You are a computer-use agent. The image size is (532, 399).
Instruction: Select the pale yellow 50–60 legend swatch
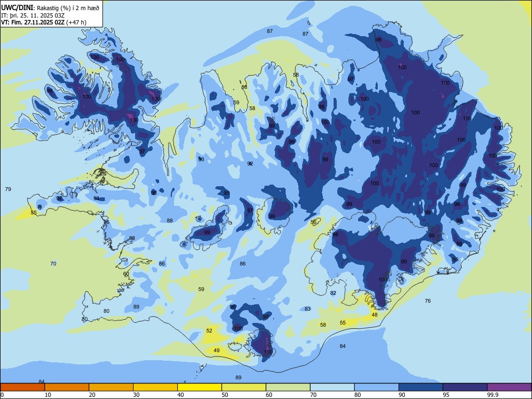(244, 387)
